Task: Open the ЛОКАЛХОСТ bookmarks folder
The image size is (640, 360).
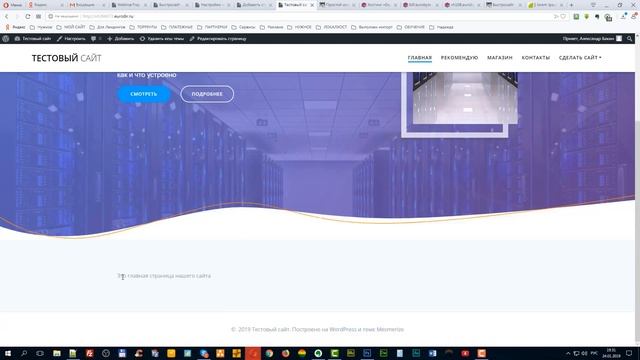Action: tap(331, 27)
